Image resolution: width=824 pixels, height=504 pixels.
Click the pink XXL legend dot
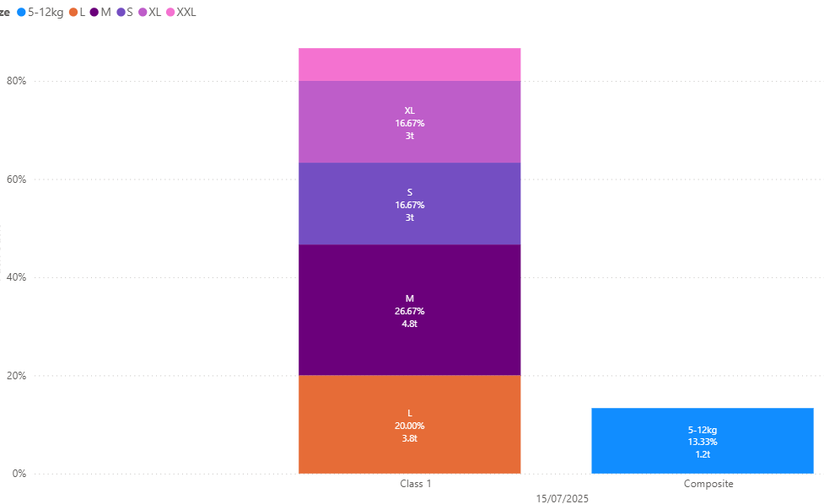click(x=170, y=12)
